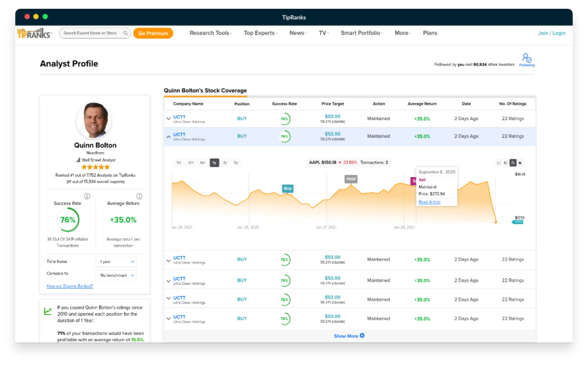Click the TipRanks logo
The width and height of the screenshot is (588, 365).
tap(34, 33)
